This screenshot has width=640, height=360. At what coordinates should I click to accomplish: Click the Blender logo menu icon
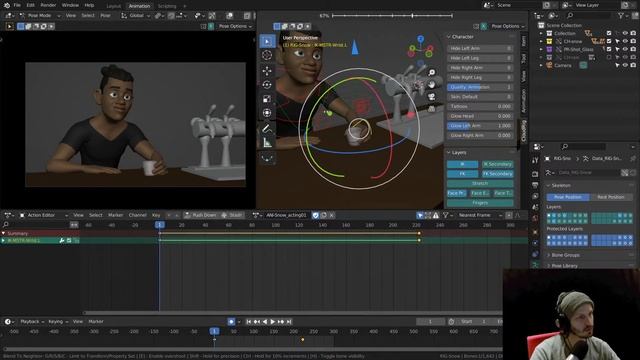click(x=7, y=5)
